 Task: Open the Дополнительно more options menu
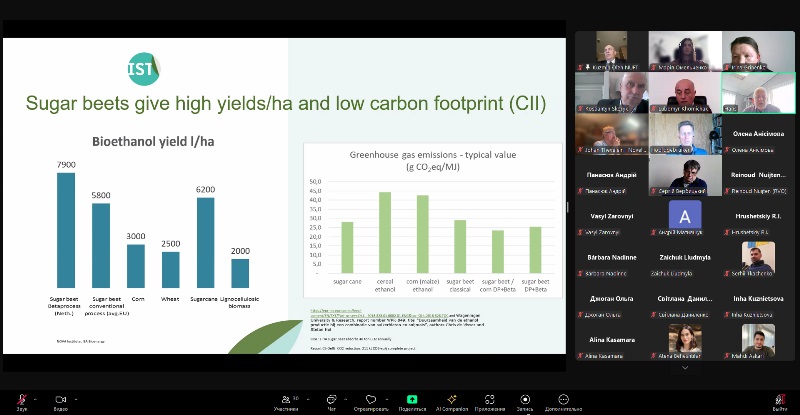(x=563, y=402)
